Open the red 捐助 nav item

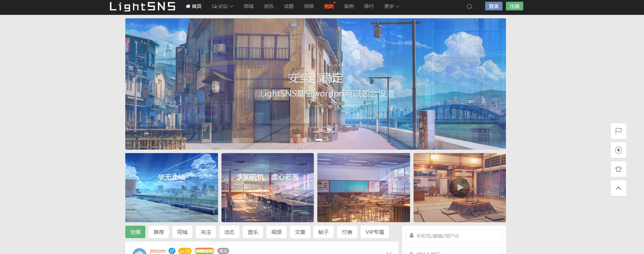pos(329,6)
